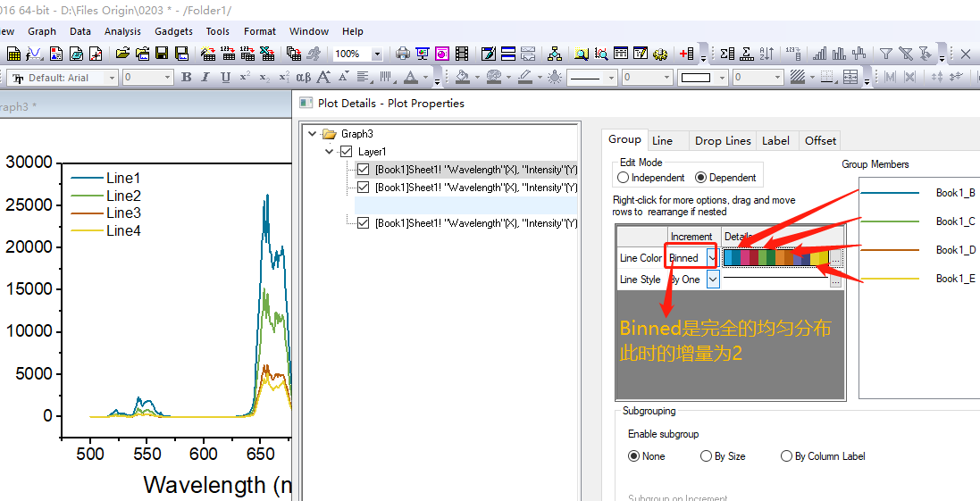
Task: Click the New Workbook icon
Action: coord(13,54)
